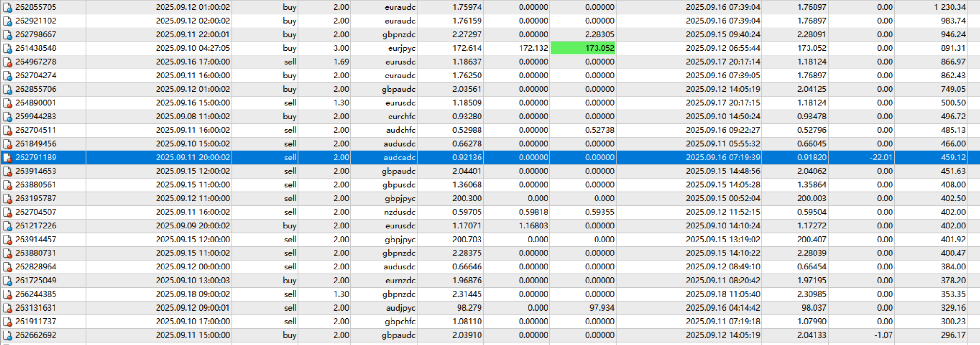Select the buy icon beside ticket 261217226
The image size is (980, 345).
7,226
